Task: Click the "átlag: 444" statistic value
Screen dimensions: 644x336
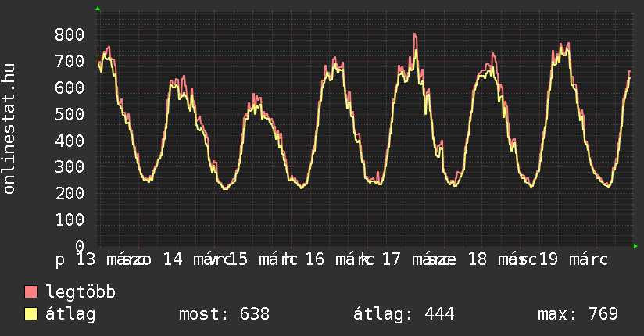Action: 404,314
